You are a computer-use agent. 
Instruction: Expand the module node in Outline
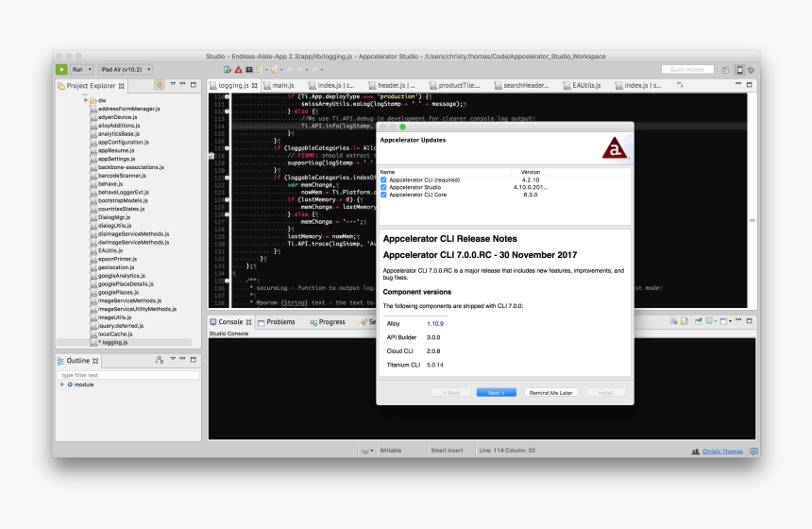pyautogui.click(x=62, y=384)
